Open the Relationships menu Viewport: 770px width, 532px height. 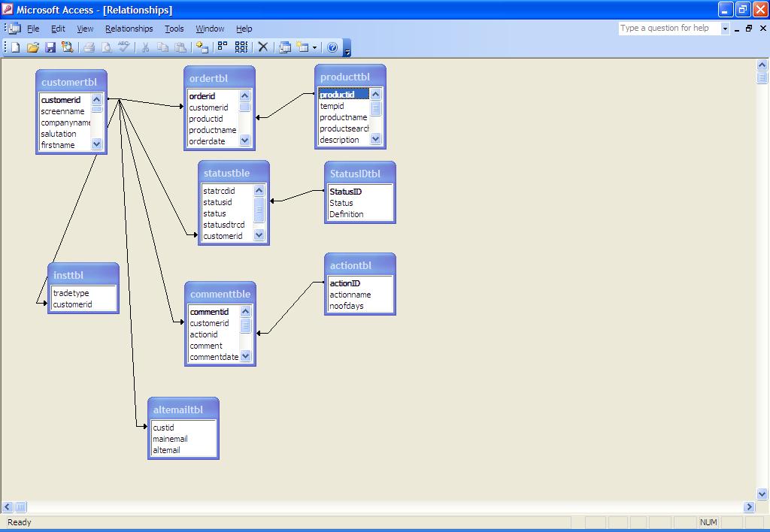[x=129, y=29]
